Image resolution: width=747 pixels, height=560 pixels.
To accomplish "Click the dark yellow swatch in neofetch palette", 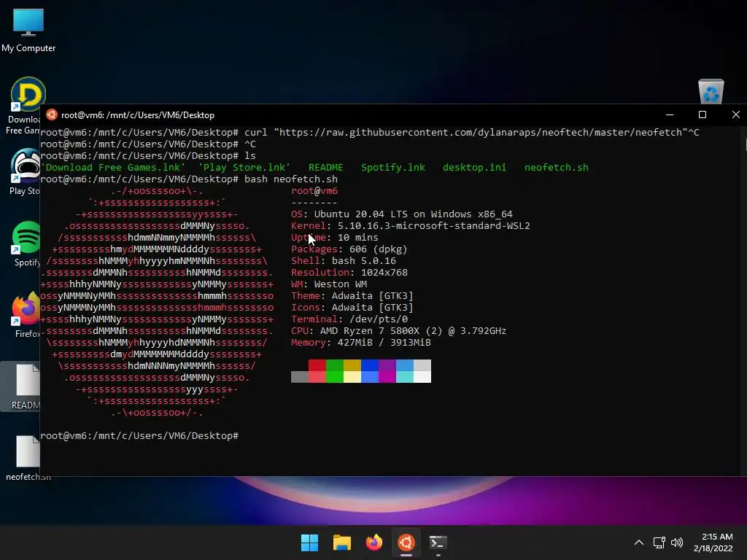I will coord(352,365).
